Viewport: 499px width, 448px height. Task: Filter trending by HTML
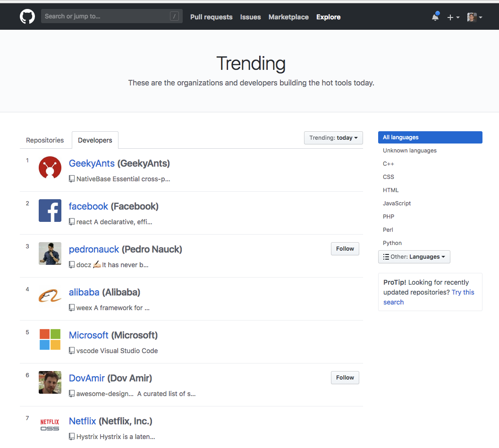[390, 190]
